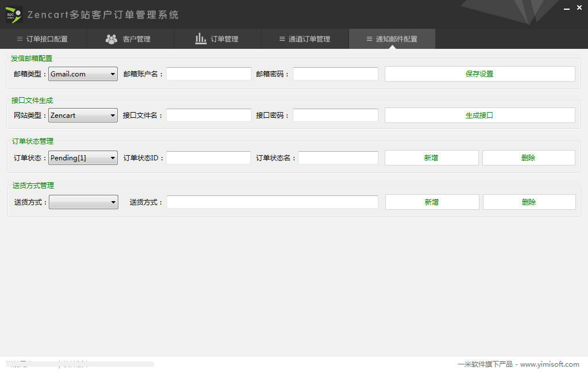This screenshot has height=373, width=588.
Task: Click 删除 in 订单状态管理 section
Action: pyautogui.click(x=528, y=157)
